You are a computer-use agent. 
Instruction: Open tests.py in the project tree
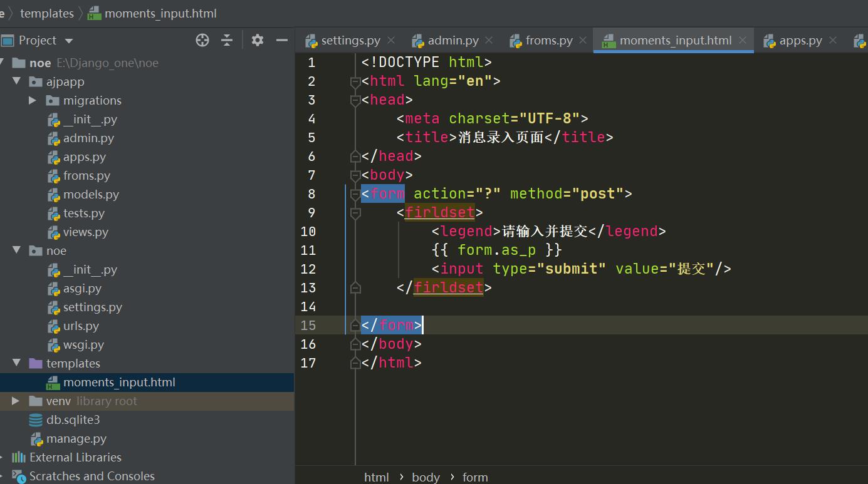84,213
